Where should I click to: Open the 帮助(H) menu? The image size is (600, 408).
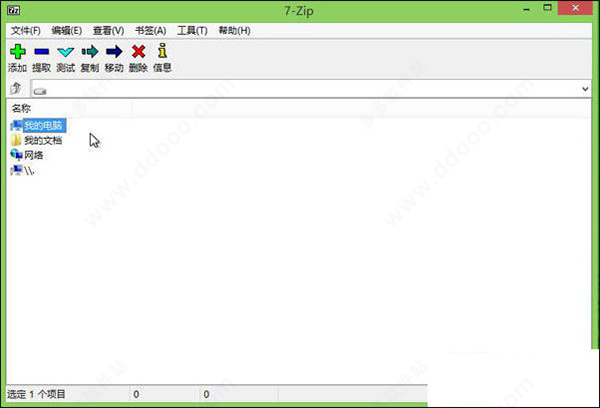[x=234, y=31]
